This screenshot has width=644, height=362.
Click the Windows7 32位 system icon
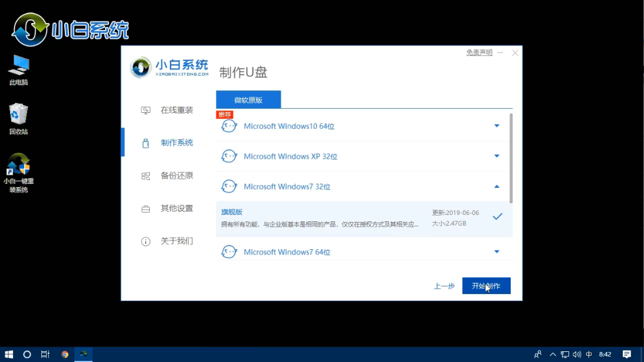pyautogui.click(x=229, y=187)
